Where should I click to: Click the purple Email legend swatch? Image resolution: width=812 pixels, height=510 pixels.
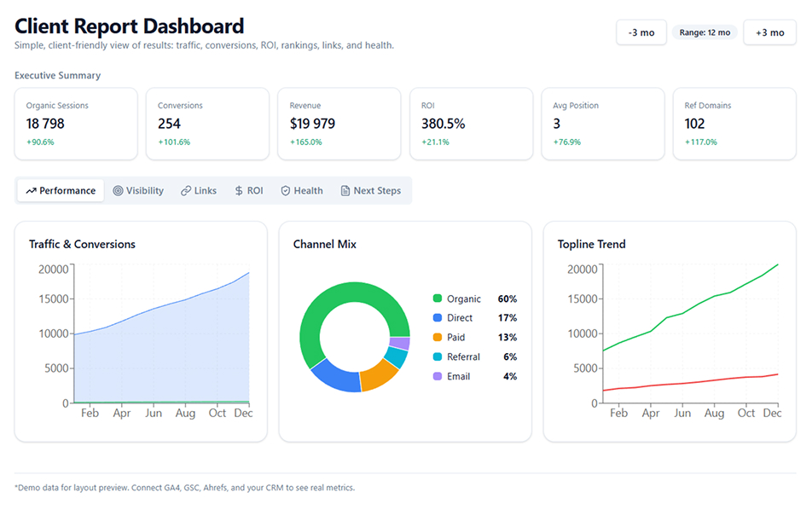(x=438, y=376)
